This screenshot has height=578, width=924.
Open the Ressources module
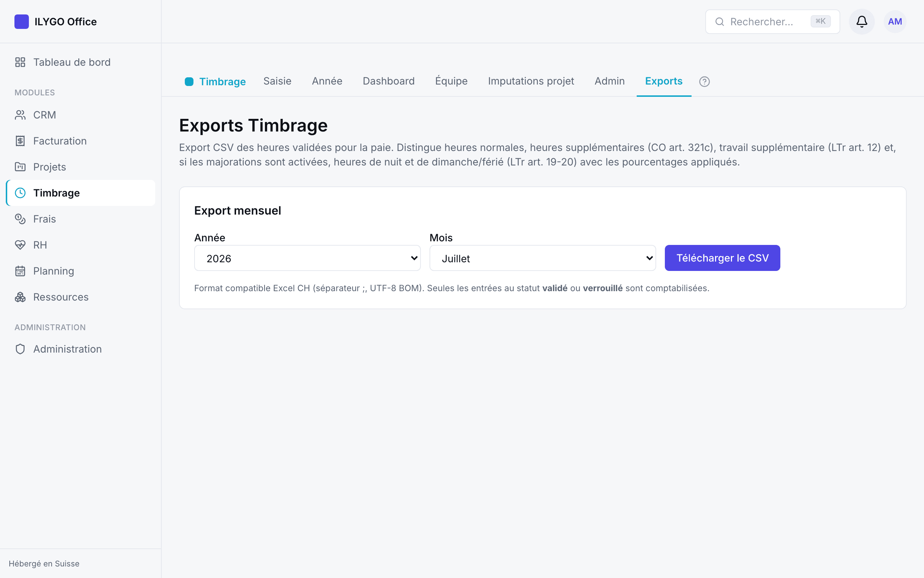[80, 297]
